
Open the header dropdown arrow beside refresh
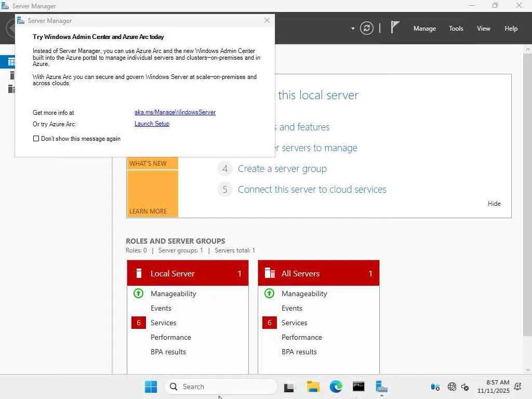click(353, 29)
